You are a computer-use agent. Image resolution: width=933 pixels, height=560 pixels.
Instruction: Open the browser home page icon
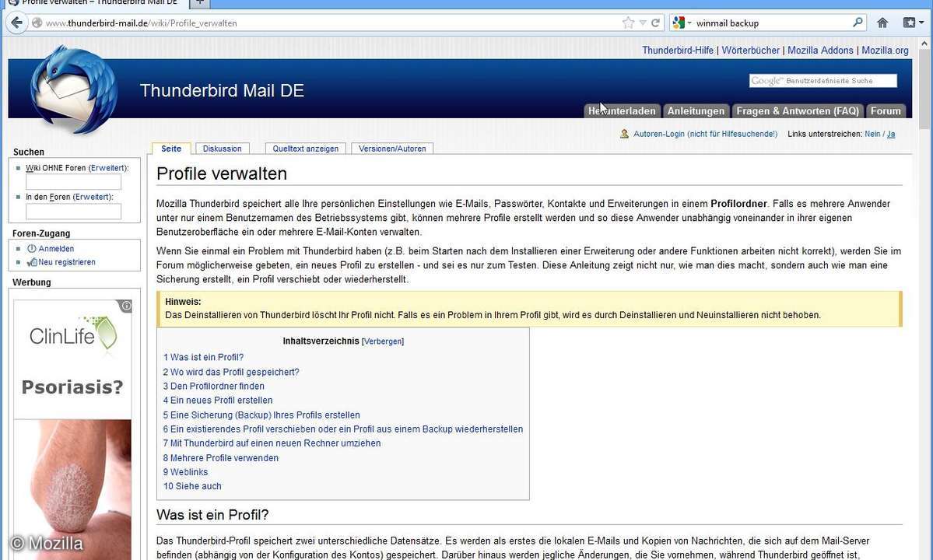882,23
